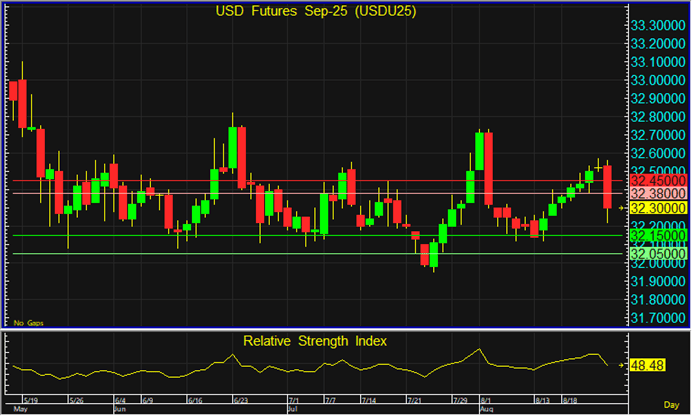This screenshot has height=416, width=692.
Task: Click the yellow 32.30000 last price tag
Action: point(656,207)
